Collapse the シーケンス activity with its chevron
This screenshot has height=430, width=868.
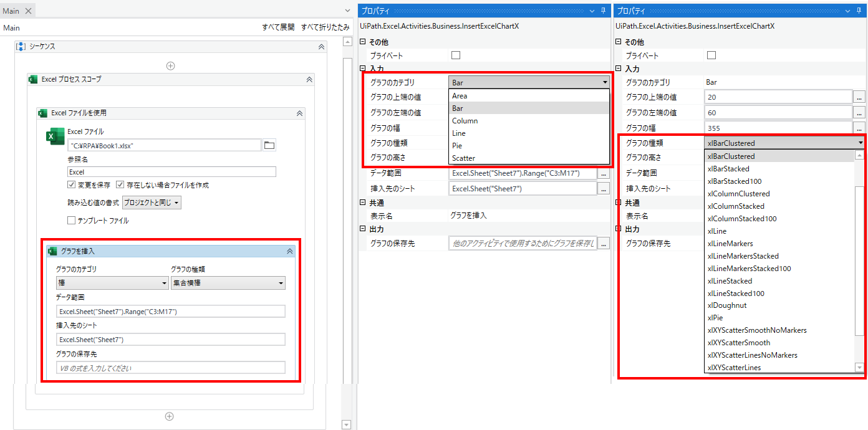321,47
